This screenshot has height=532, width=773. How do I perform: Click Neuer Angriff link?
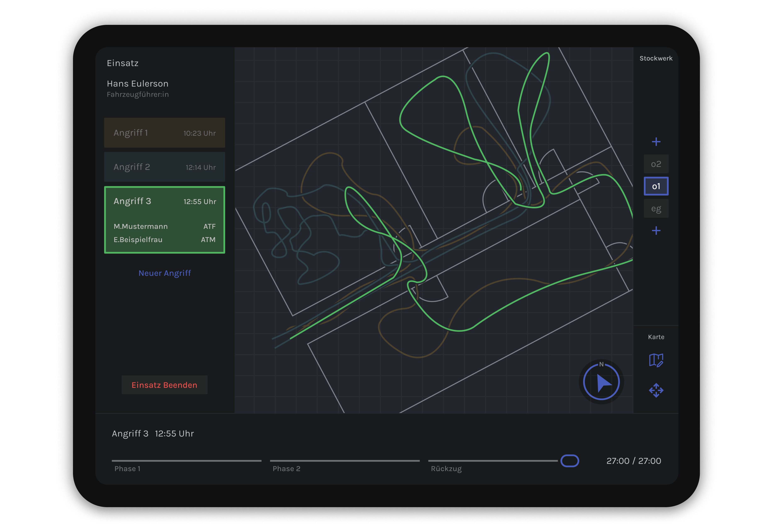pyautogui.click(x=164, y=273)
